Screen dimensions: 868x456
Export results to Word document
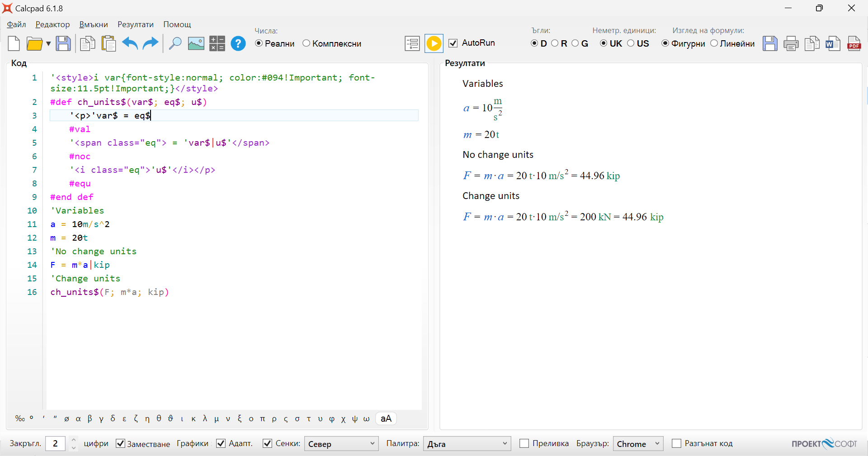tap(833, 43)
